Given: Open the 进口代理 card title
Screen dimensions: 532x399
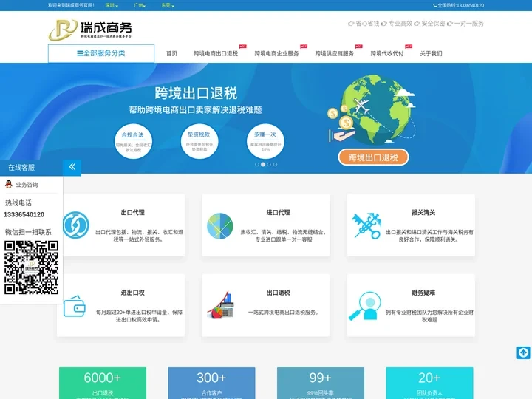Looking at the screenshot, I should (x=279, y=212).
